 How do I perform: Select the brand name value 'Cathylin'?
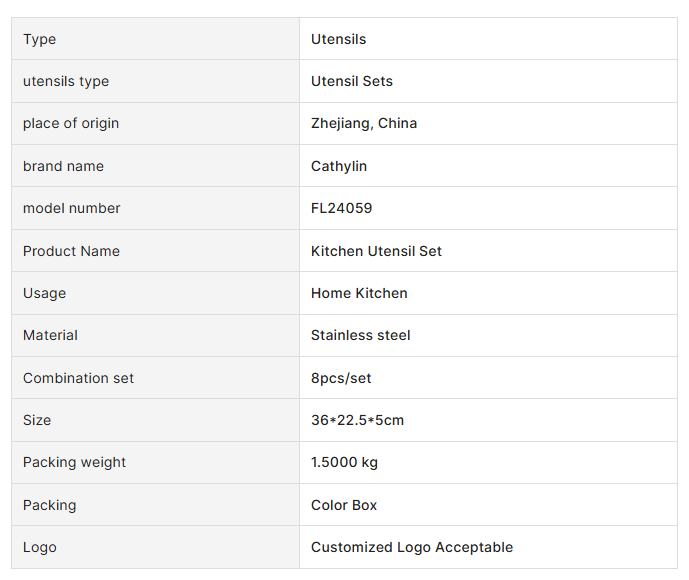(x=339, y=166)
